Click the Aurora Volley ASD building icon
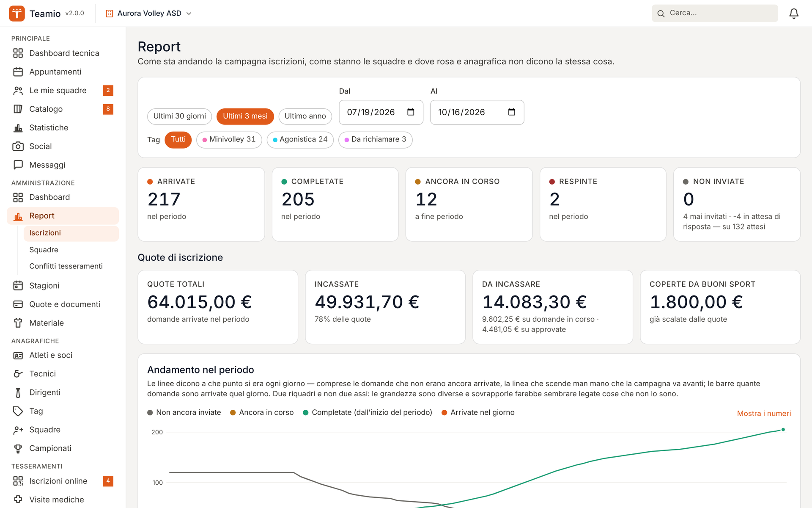 pyautogui.click(x=109, y=14)
